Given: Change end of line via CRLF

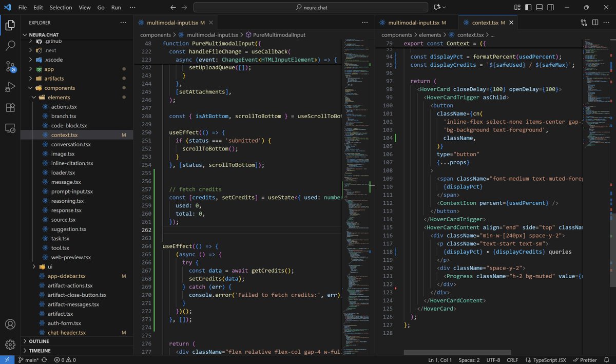Looking at the screenshot, I should coord(513,360).
